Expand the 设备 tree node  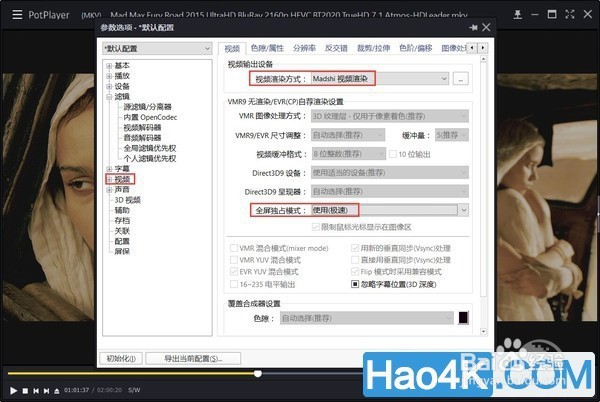pyautogui.click(x=109, y=86)
